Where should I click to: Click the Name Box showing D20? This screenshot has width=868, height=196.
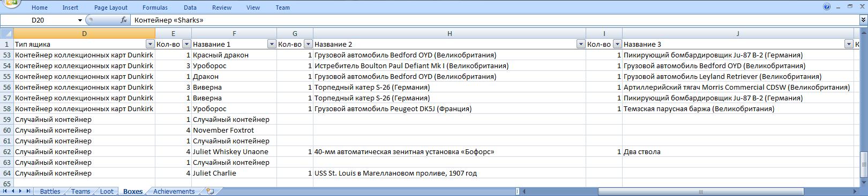point(38,20)
